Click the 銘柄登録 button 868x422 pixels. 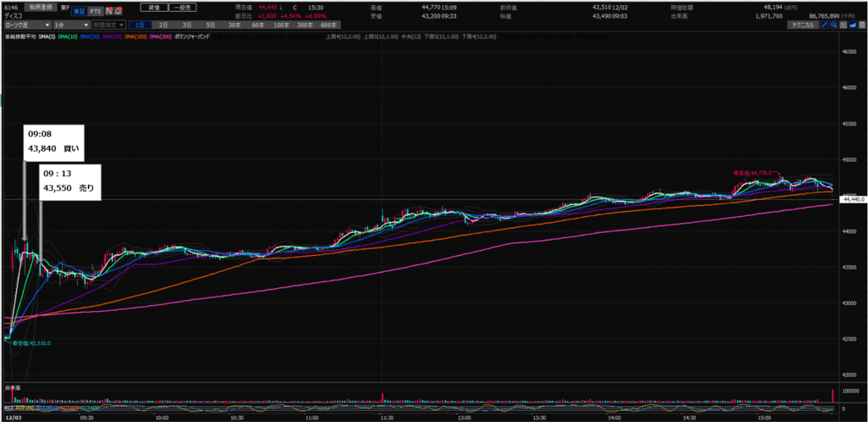tap(39, 6)
